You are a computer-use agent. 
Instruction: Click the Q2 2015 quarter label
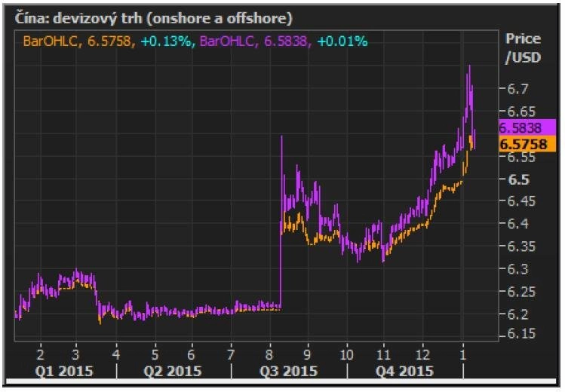[x=173, y=371]
